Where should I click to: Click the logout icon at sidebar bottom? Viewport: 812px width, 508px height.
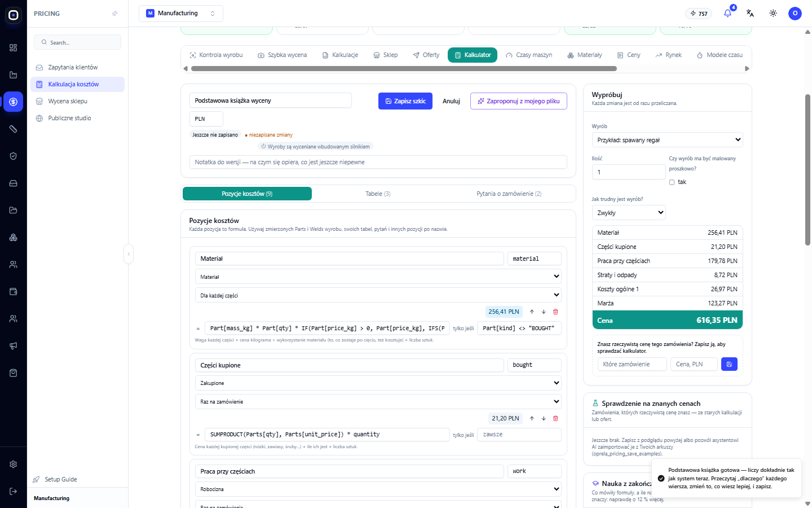point(14,491)
